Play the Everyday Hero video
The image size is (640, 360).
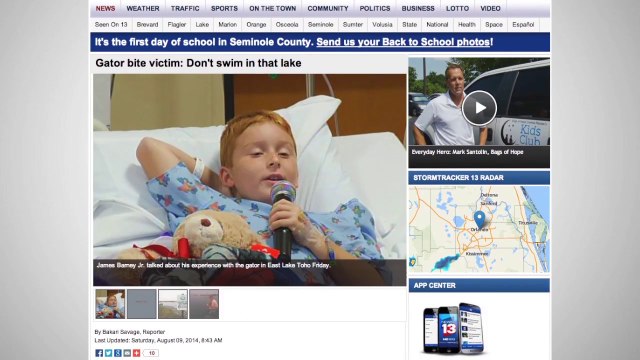pos(479,108)
